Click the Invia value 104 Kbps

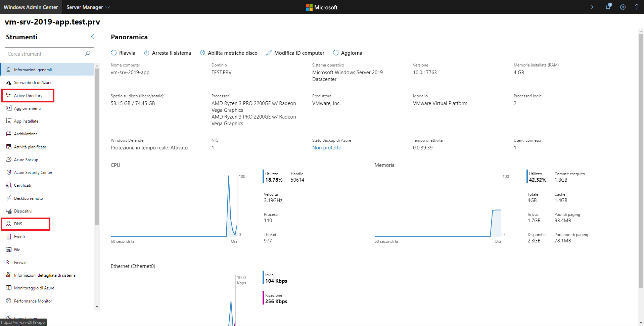pyautogui.click(x=276, y=281)
